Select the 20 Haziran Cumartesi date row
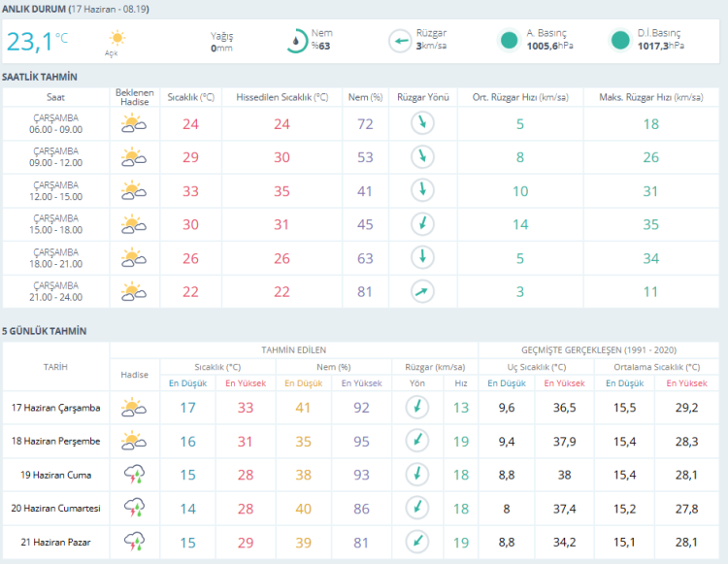This screenshot has width=728, height=564. pyautogui.click(x=361, y=509)
